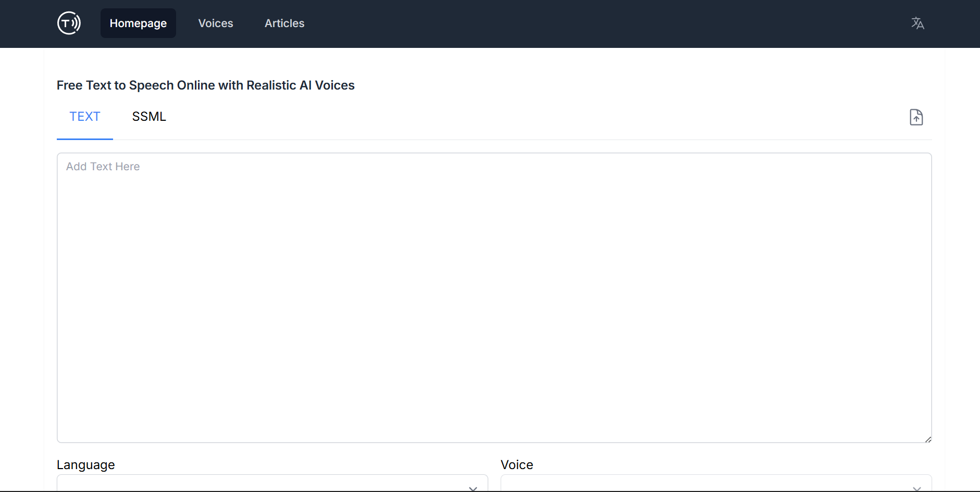The width and height of the screenshot is (980, 492).
Task: Grab the text area resize handle
Action: [x=928, y=439]
